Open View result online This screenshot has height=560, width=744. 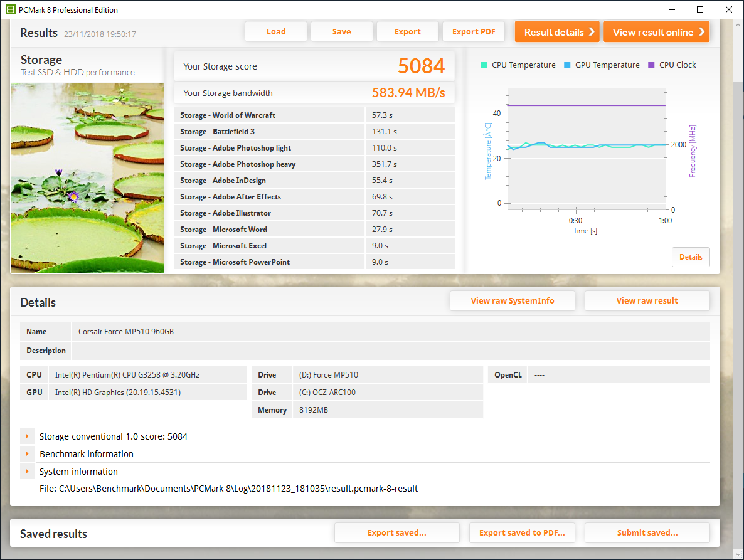[657, 32]
